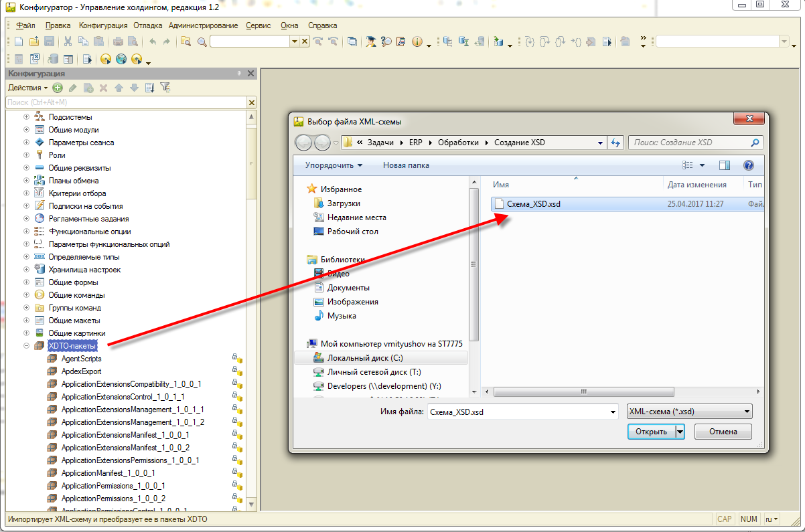The width and height of the screenshot is (805, 532).
Task: Select Загрузки in the navigation pane
Action: (x=344, y=203)
